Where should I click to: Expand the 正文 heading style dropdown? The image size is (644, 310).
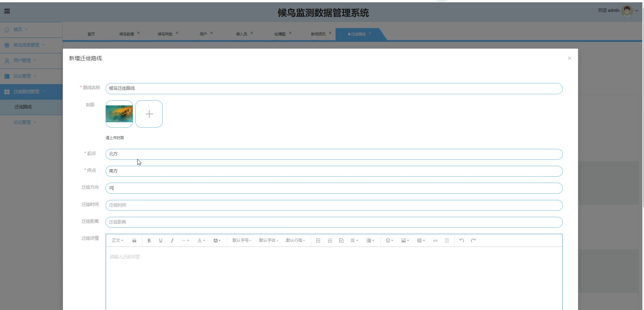[117, 240]
